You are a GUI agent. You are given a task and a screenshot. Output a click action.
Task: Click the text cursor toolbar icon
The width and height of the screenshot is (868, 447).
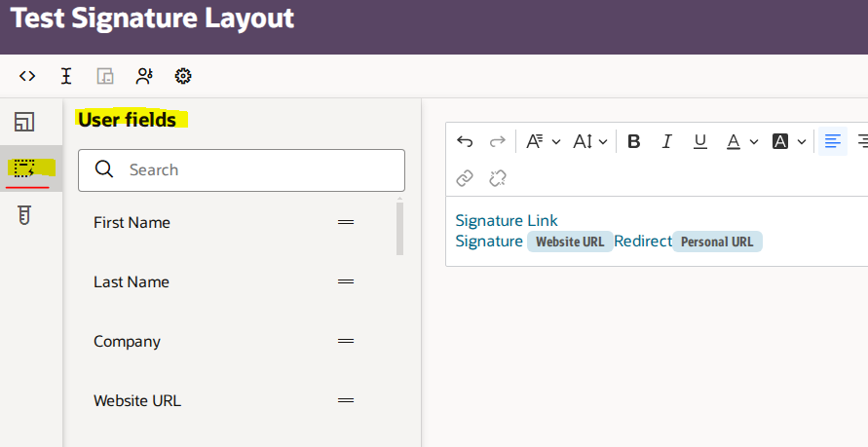click(66, 76)
